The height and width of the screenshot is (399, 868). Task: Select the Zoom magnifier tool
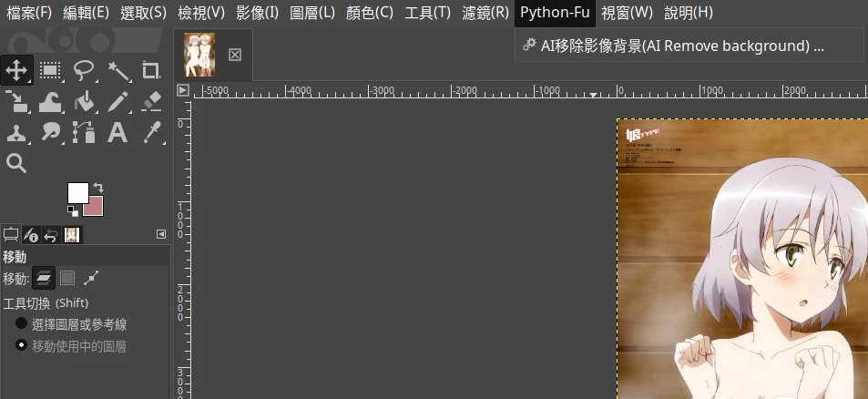16,163
